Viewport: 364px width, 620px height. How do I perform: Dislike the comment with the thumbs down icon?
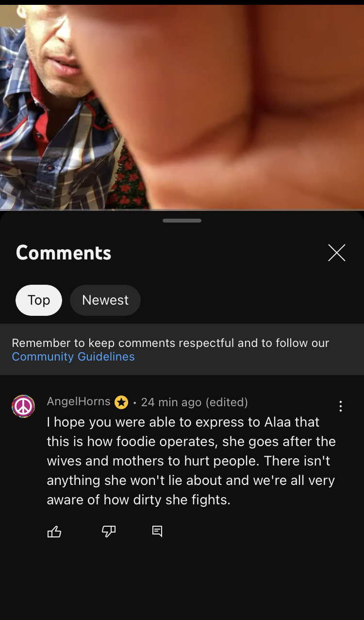108,532
